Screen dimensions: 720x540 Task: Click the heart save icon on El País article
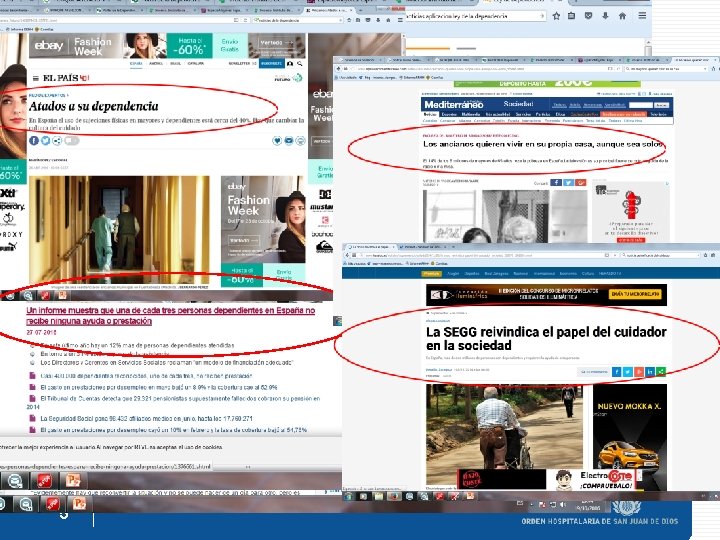pyautogui.click(x=277, y=141)
